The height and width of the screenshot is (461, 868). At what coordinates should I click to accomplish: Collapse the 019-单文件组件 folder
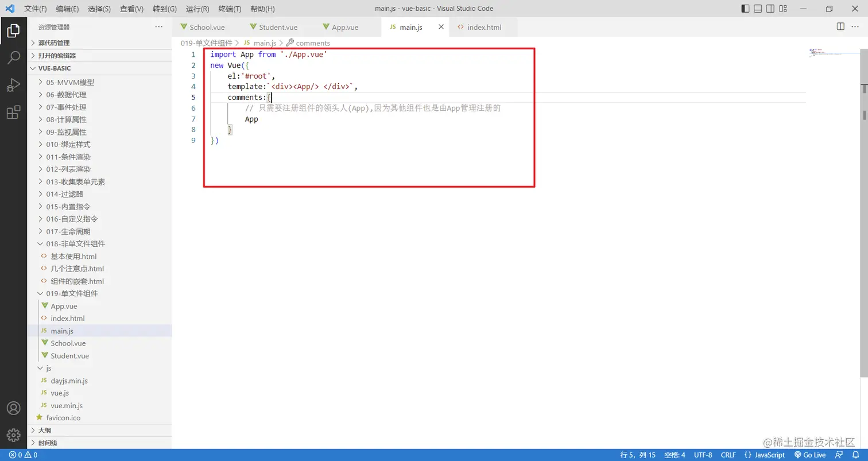click(99, 293)
